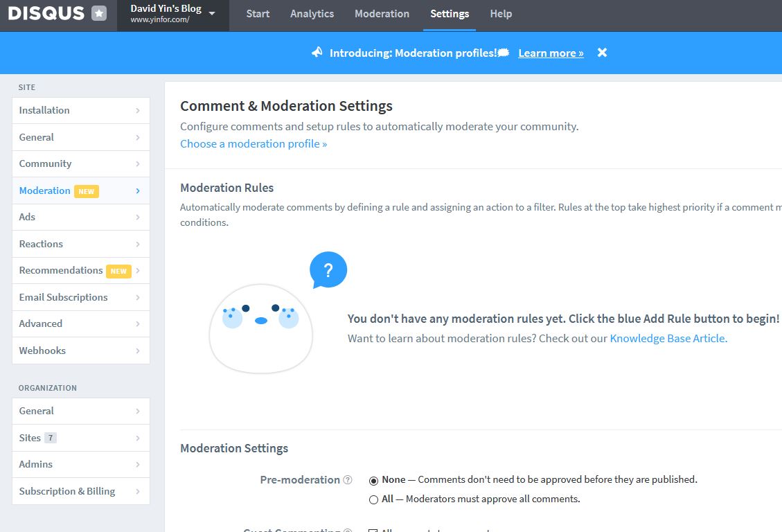Click Choose a moderation profile link
This screenshot has height=532, width=782.
point(254,144)
